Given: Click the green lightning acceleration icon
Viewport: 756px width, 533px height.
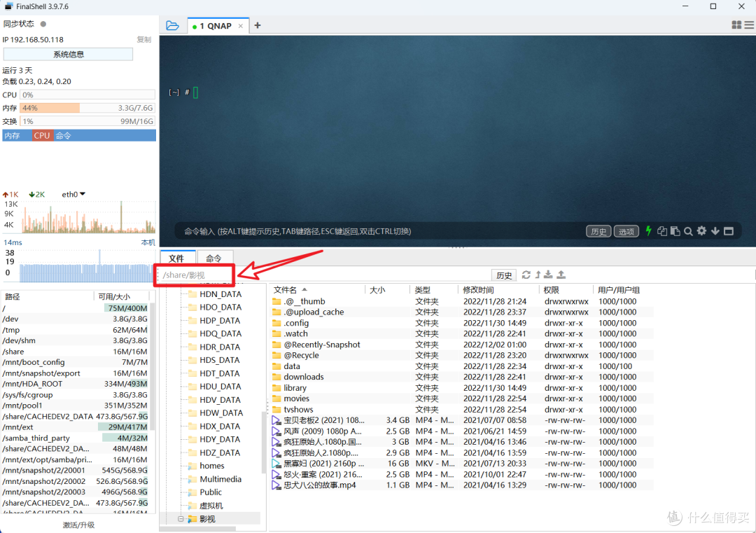Looking at the screenshot, I should tap(648, 231).
